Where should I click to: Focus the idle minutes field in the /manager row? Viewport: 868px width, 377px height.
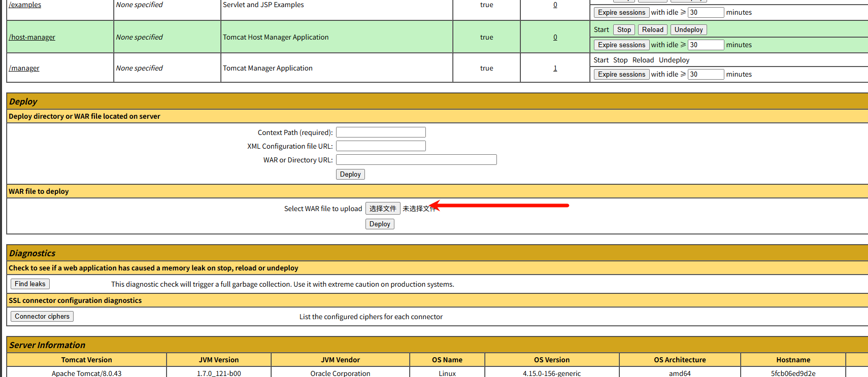(705, 75)
